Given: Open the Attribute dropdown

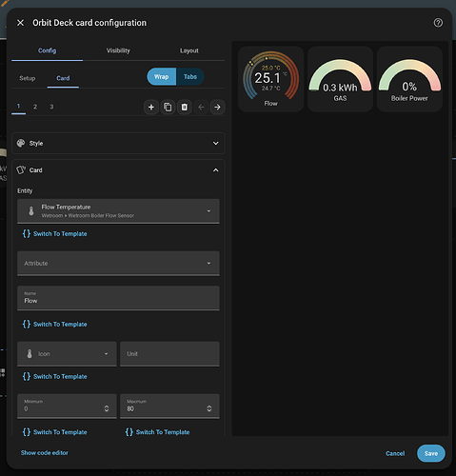Looking at the screenshot, I should [x=118, y=264].
